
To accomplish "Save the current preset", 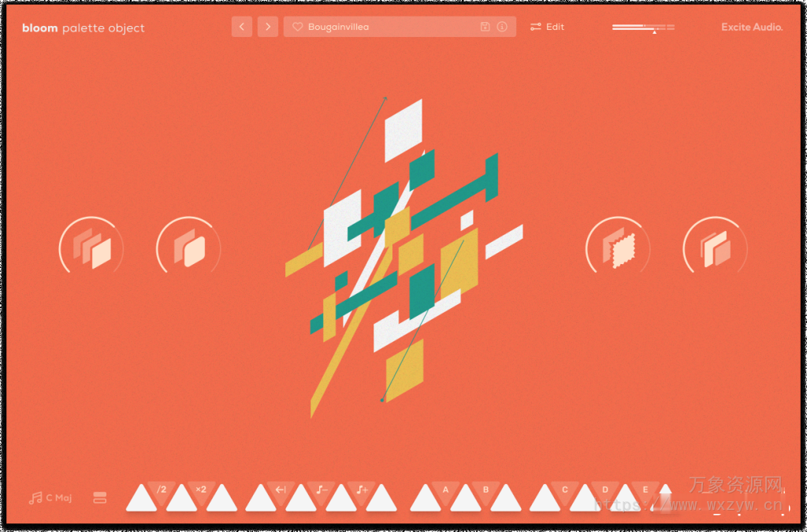I will [x=485, y=26].
